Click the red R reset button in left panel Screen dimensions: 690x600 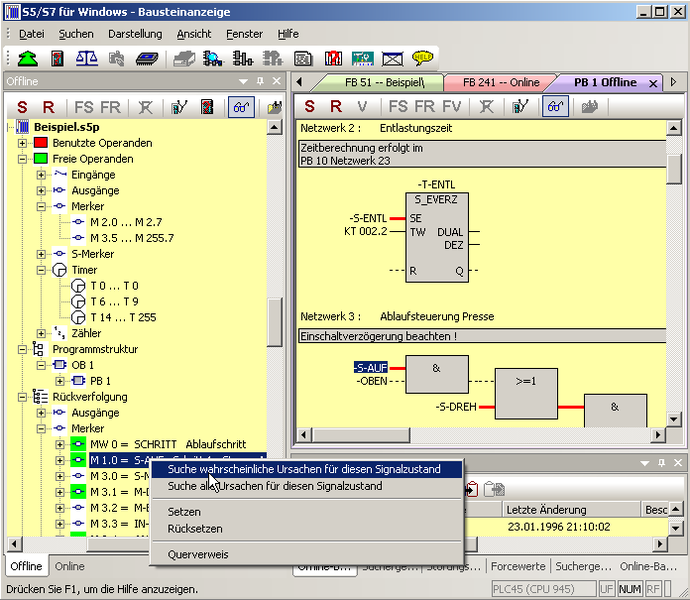48,107
